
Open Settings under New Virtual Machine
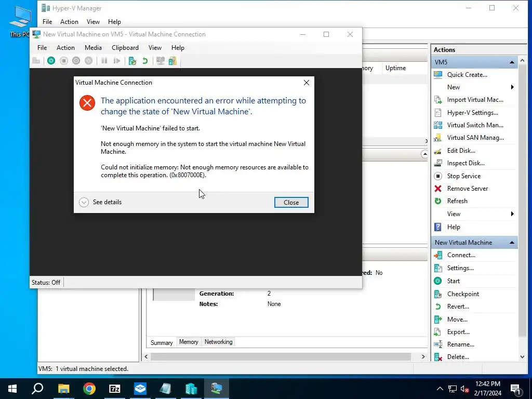click(460, 268)
